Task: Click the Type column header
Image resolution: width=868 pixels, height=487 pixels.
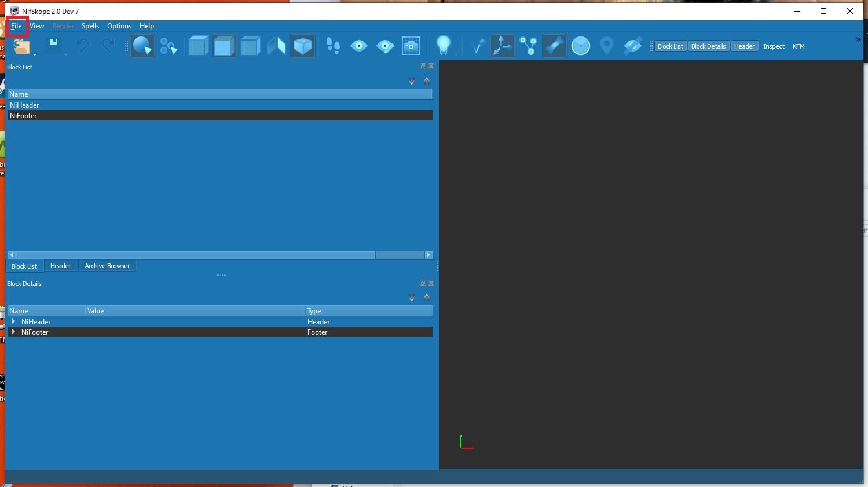Action: (369, 311)
